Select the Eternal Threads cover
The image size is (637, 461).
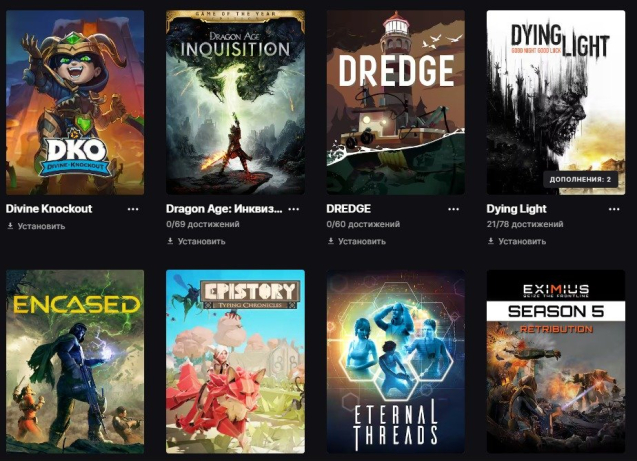pos(396,361)
